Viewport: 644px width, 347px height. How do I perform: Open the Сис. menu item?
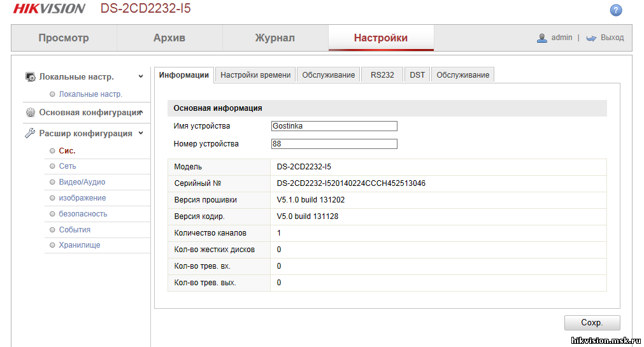(67, 151)
